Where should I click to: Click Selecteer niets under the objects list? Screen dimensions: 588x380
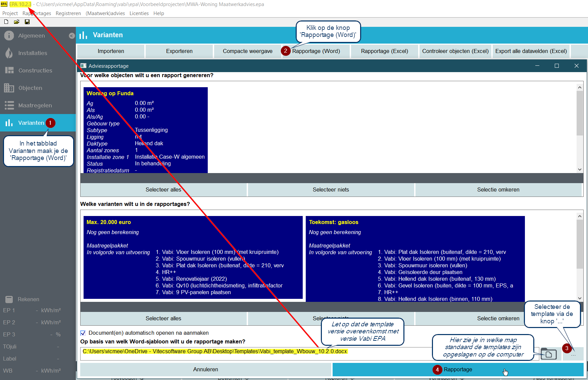point(331,190)
